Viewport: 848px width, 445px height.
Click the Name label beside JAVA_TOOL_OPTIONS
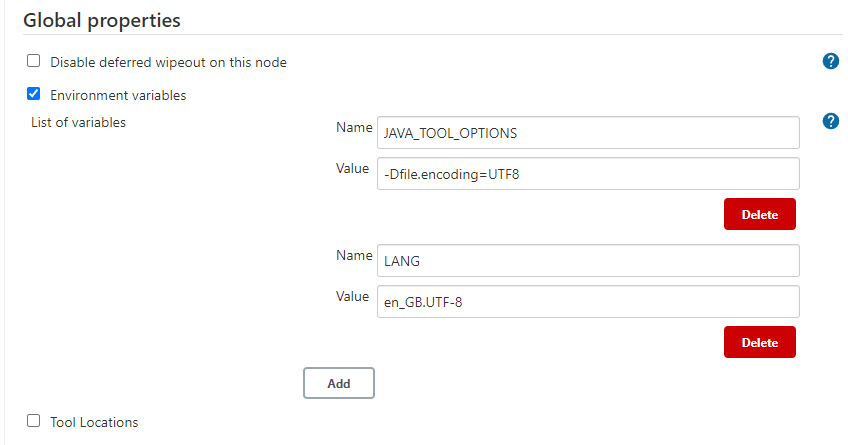click(x=353, y=127)
